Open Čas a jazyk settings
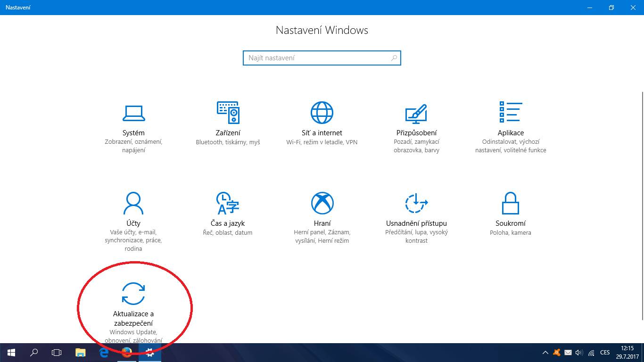Image resolution: width=644 pixels, height=362 pixels. pos(228,214)
